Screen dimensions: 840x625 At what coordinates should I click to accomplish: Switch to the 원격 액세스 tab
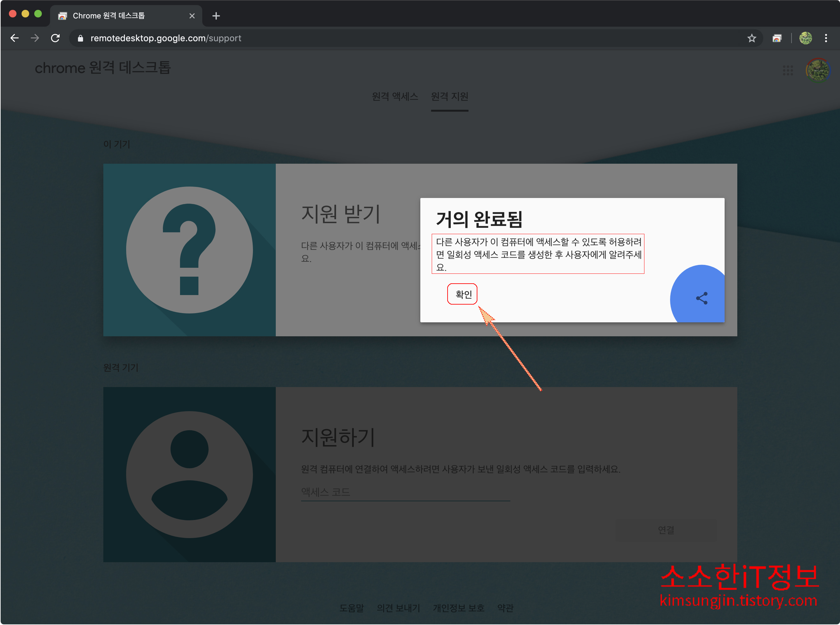(395, 96)
